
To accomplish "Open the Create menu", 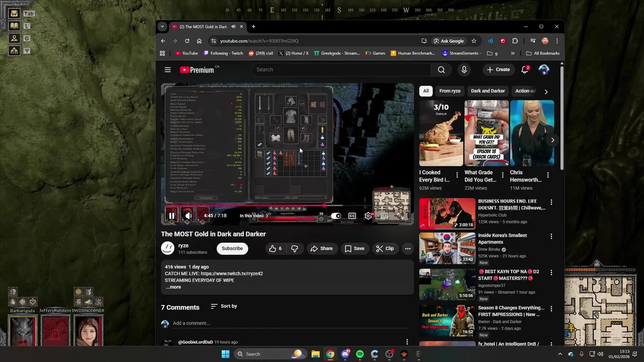I will point(498,70).
